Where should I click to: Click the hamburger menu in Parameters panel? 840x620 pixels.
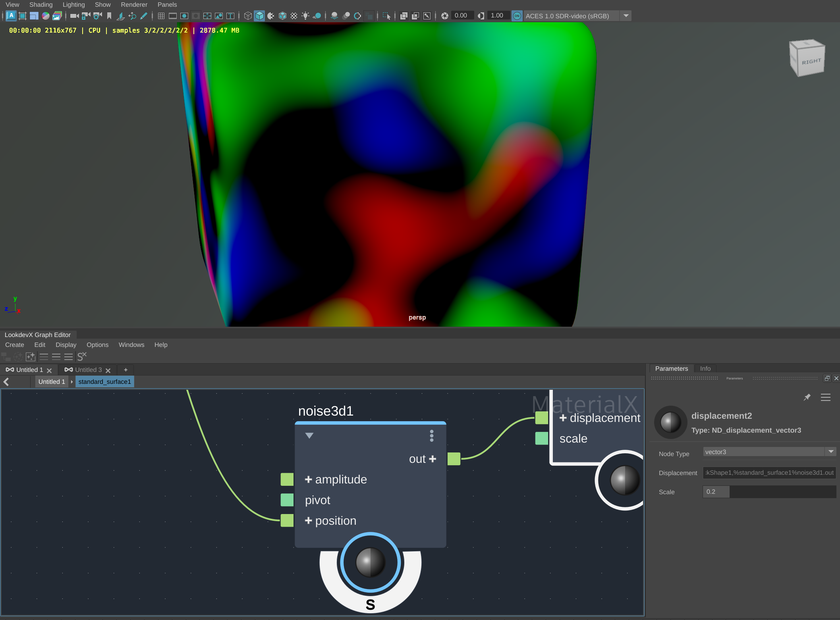click(825, 397)
